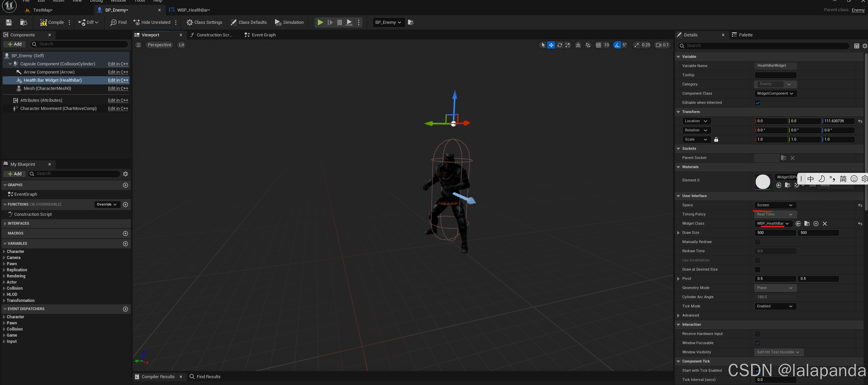Click the scale lock icon
Viewport: 868px width, 385px height.
click(x=716, y=140)
